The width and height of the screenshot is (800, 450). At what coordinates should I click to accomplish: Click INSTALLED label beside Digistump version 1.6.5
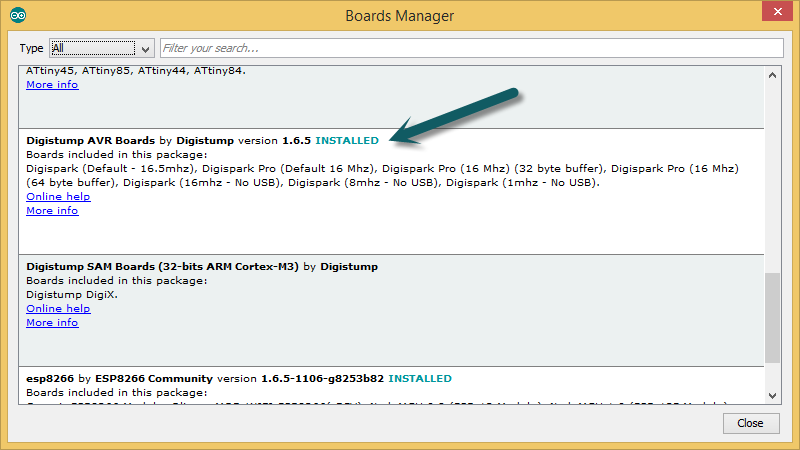click(347, 141)
